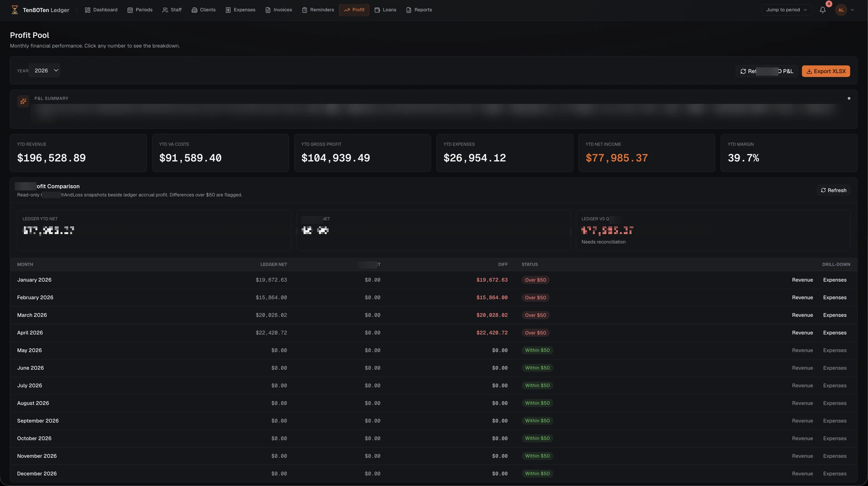868x486 pixels.
Task: Open the Jump to period dropdown
Action: click(787, 10)
